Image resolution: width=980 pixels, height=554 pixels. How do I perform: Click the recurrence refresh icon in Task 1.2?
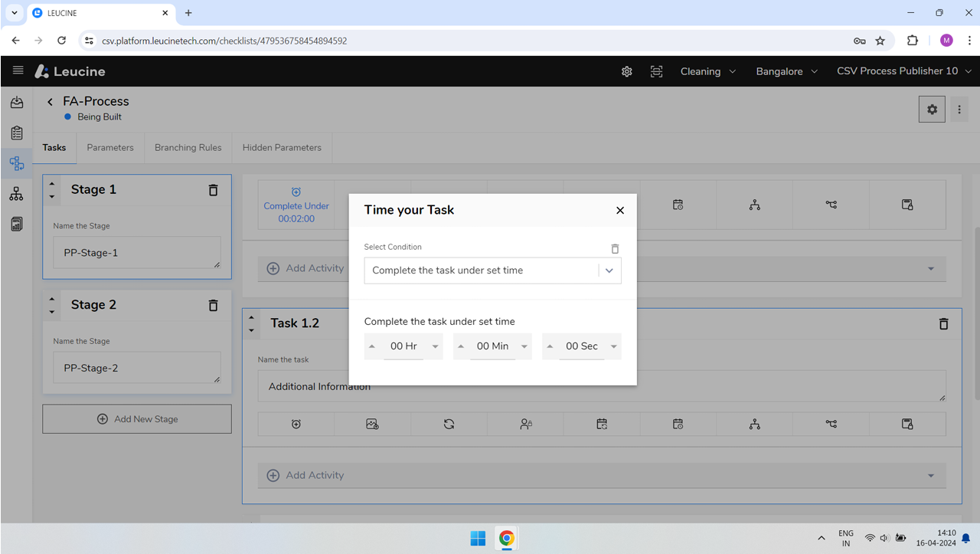coord(449,424)
